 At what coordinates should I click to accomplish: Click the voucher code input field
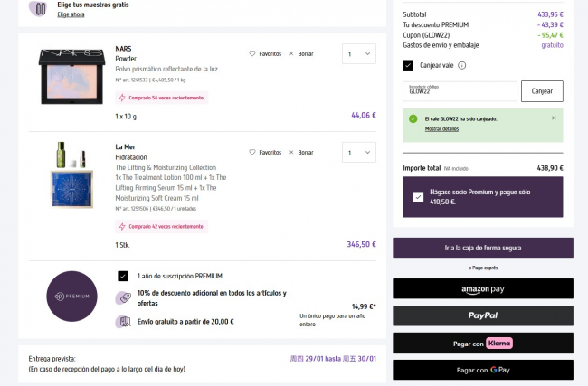click(x=460, y=91)
